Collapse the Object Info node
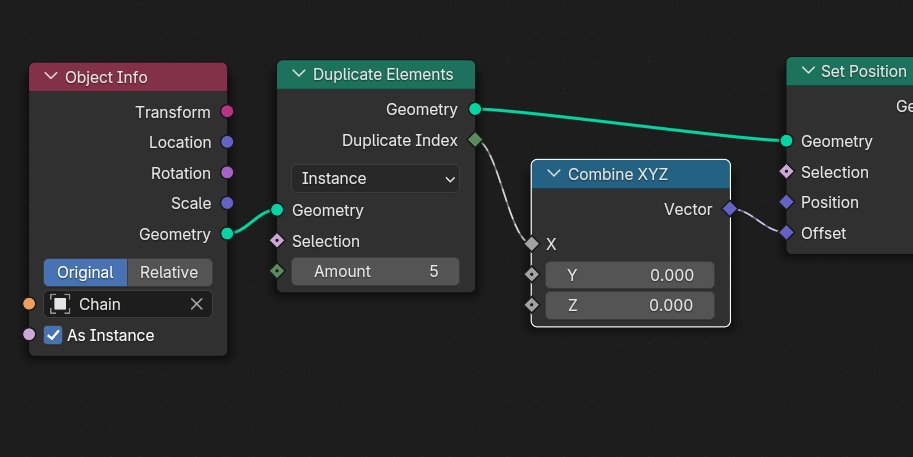The height and width of the screenshot is (457, 913). pos(51,76)
